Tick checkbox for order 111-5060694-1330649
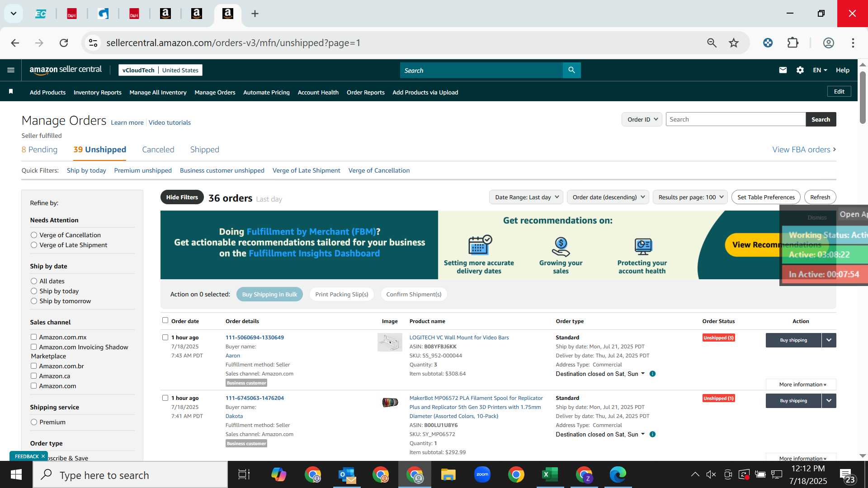This screenshot has width=868, height=488. (x=165, y=338)
